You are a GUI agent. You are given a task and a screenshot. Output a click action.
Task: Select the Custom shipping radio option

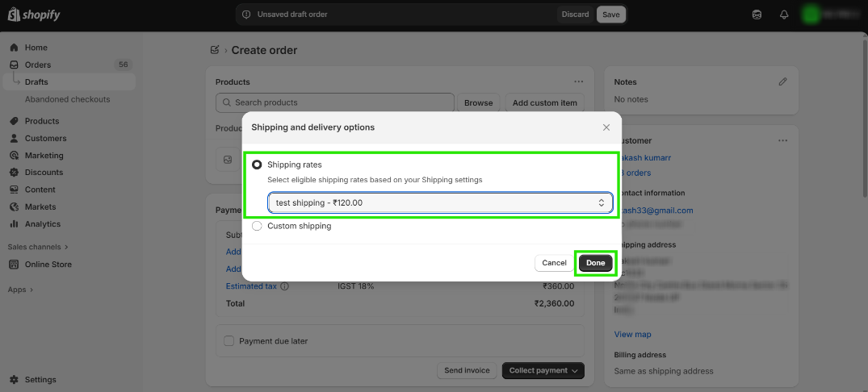coord(257,226)
